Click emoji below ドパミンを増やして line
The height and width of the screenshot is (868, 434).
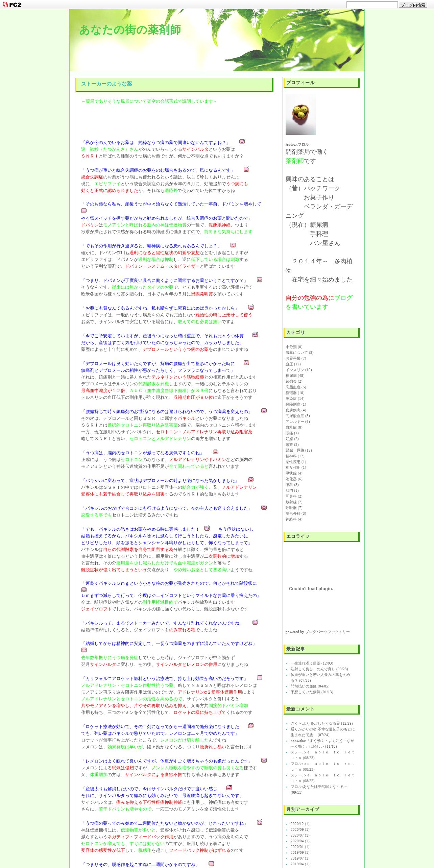click(x=84, y=211)
